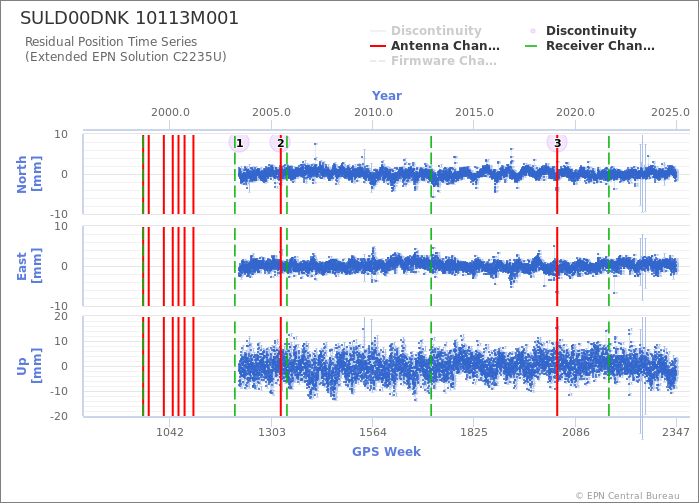Viewport: 700px width, 504px height.
Task: Click the Up [mm] axis label
Action: pos(29,366)
